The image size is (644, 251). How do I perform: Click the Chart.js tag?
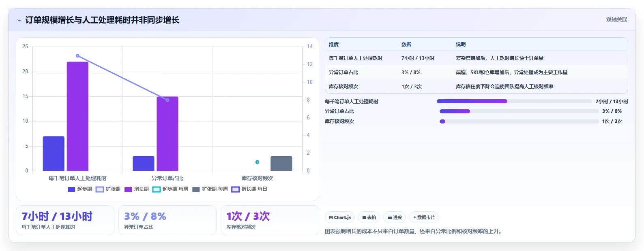(340, 217)
